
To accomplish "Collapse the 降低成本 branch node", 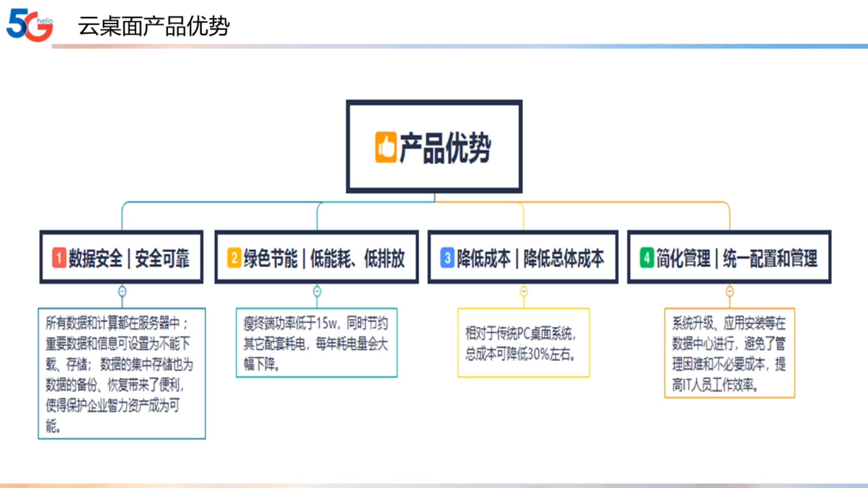I will click(524, 291).
